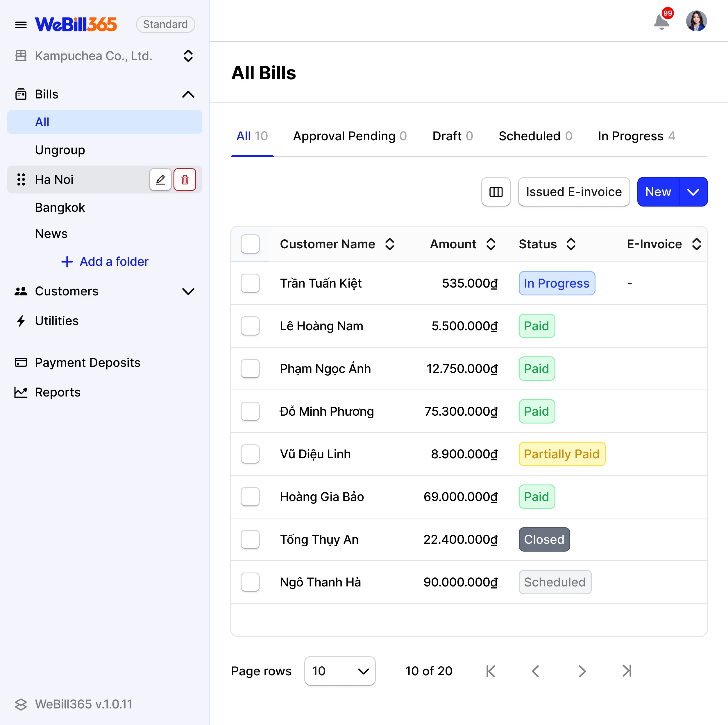Click the Add a folder link
The image size is (728, 725).
point(105,261)
